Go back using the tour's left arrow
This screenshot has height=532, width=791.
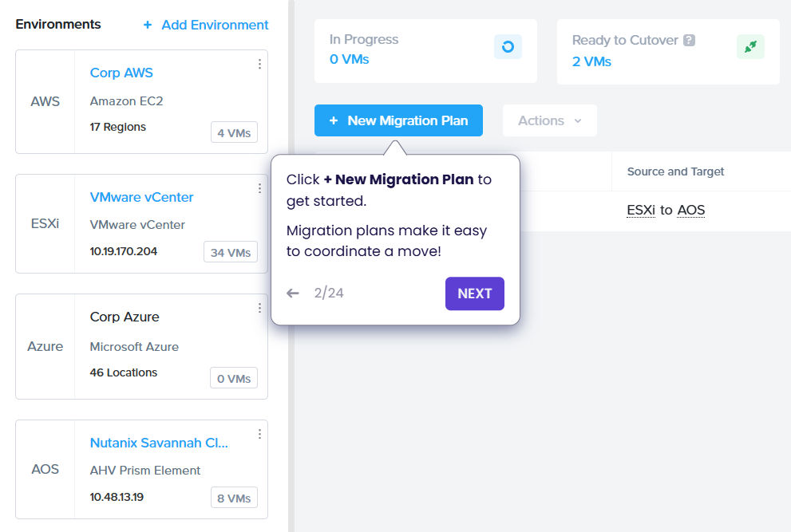click(293, 294)
